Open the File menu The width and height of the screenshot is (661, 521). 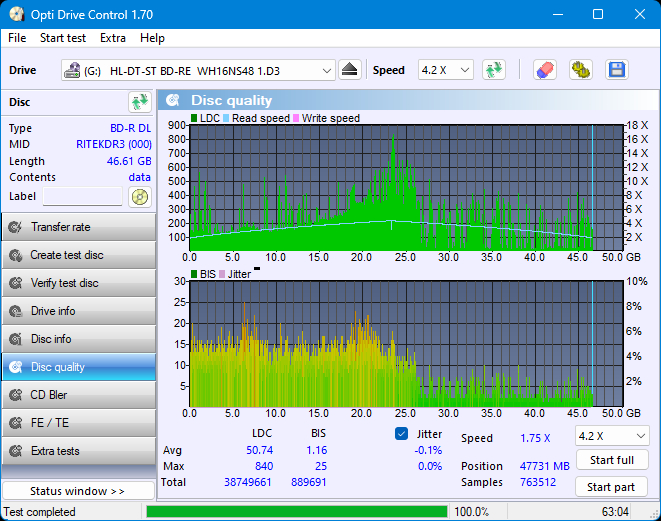pos(17,38)
